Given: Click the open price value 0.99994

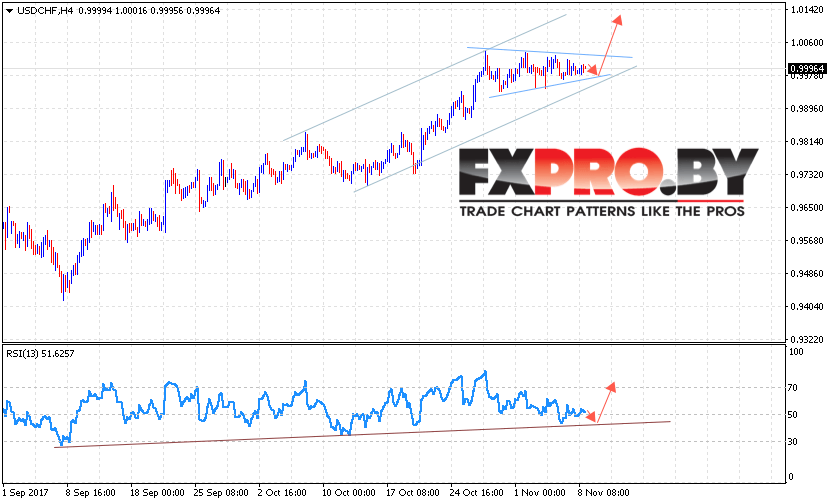Looking at the screenshot, I should (x=95, y=11).
